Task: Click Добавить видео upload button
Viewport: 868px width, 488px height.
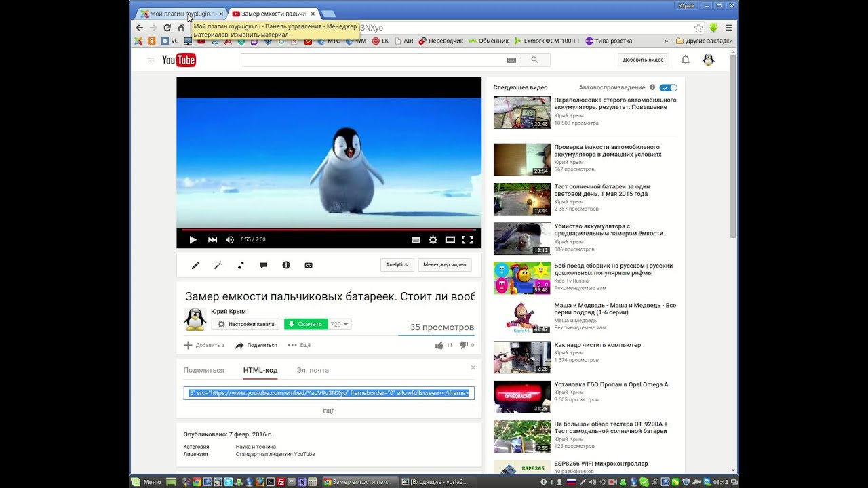Action: pyautogui.click(x=643, y=60)
